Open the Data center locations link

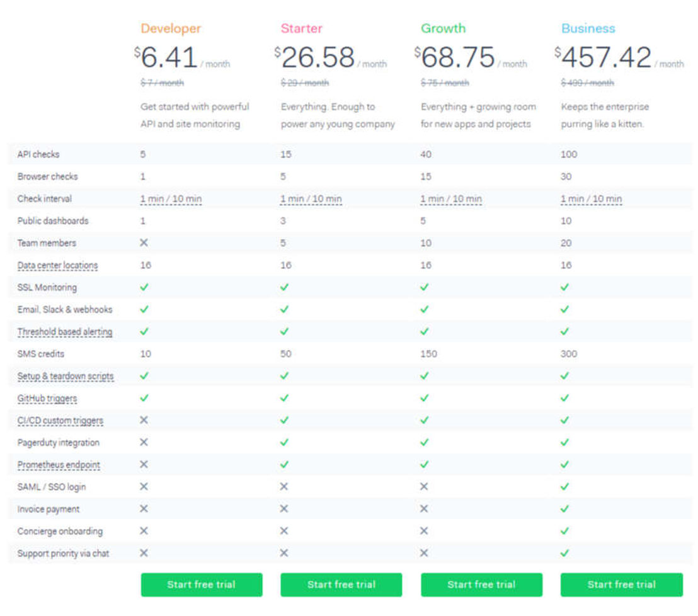coord(57,265)
